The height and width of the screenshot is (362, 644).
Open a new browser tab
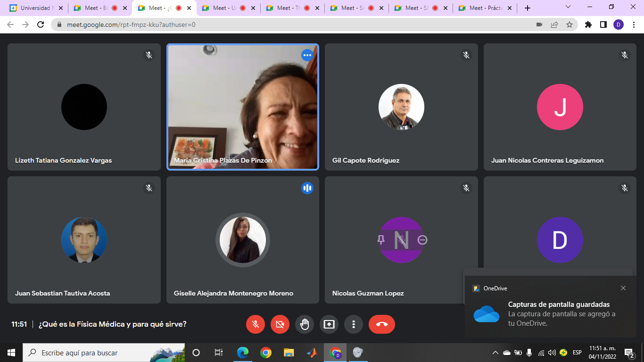527,8
